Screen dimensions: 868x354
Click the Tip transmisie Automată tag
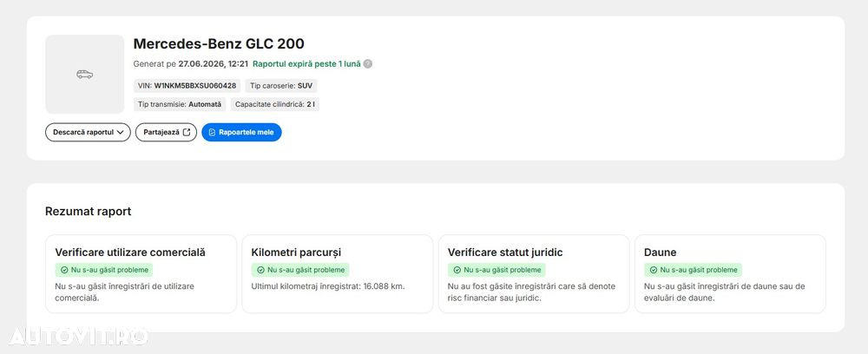click(180, 104)
